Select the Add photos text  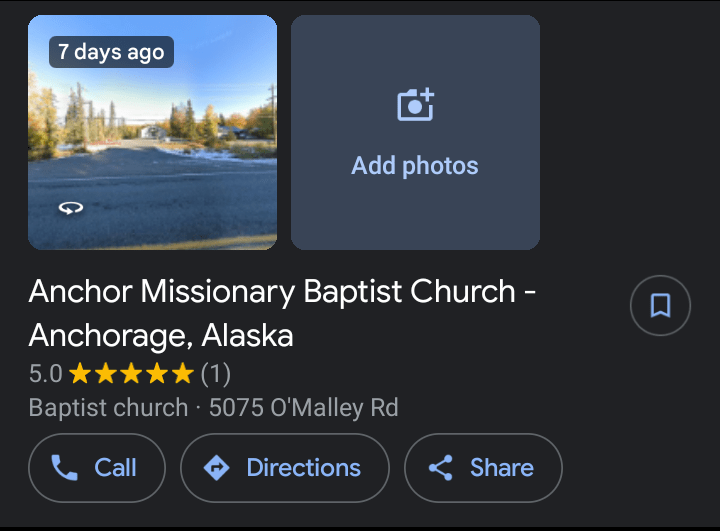[x=415, y=166]
